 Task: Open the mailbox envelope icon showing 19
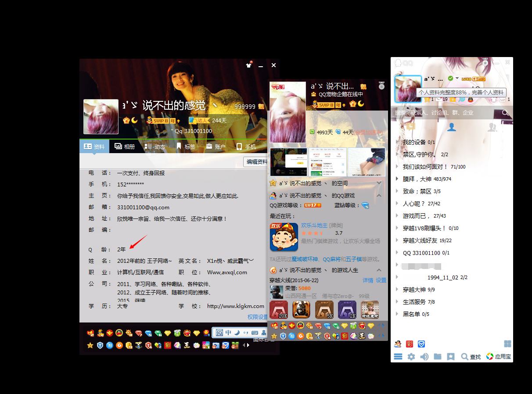pos(438,99)
